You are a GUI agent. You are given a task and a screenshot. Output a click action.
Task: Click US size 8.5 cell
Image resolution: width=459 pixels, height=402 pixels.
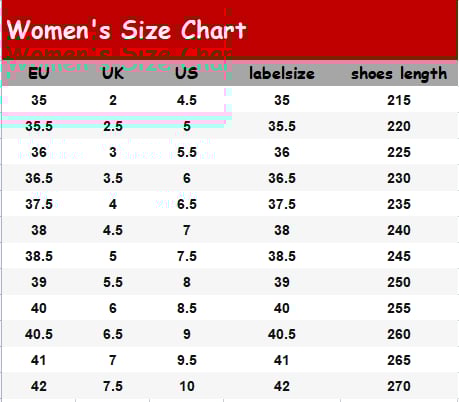coord(187,308)
